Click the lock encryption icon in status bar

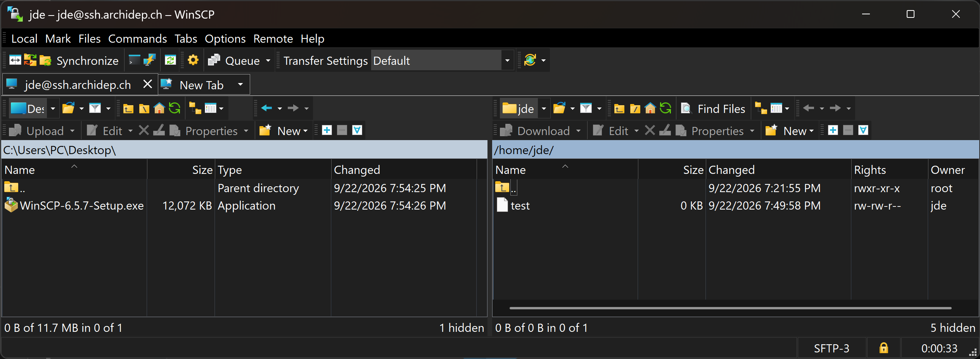883,348
